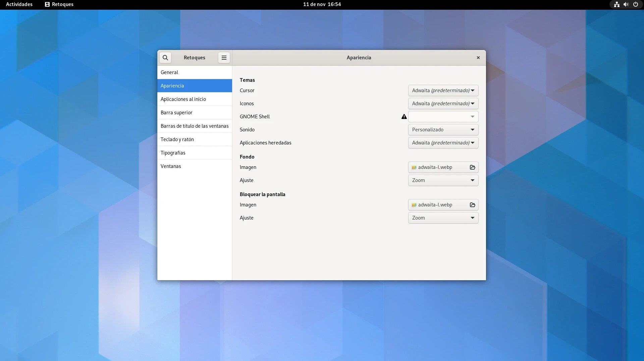Open the hamburger menu in the header
644x361 pixels.
pos(224,58)
